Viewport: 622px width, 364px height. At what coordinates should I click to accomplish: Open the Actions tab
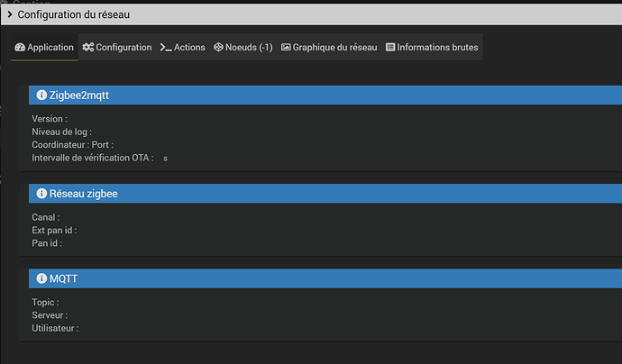coord(189,48)
